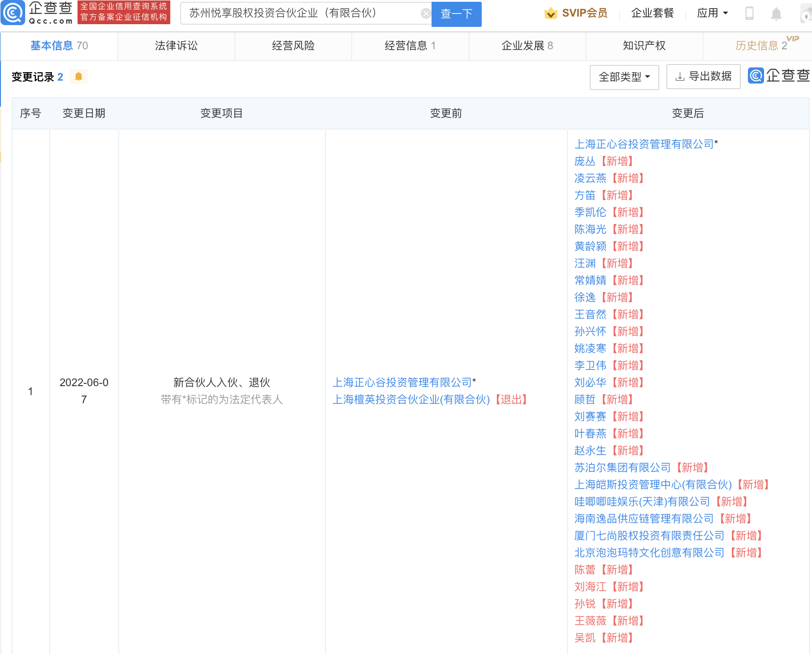Switch to 经营风险 tab
This screenshot has width=812, height=654.
pyautogui.click(x=293, y=46)
